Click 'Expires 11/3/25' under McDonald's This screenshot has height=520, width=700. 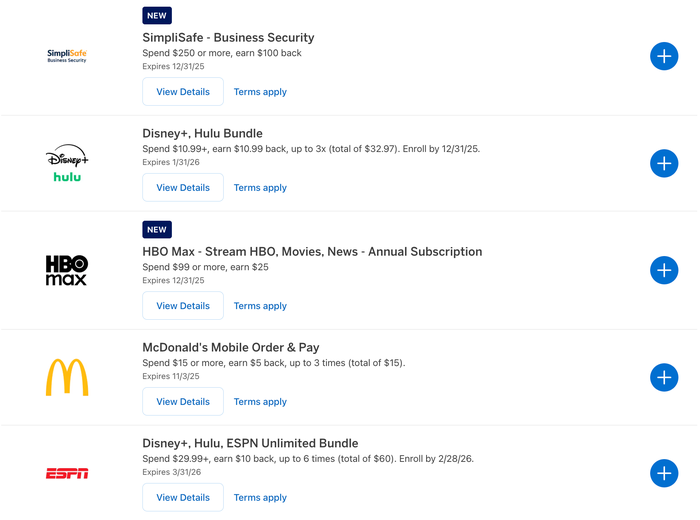(x=171, y=376)
